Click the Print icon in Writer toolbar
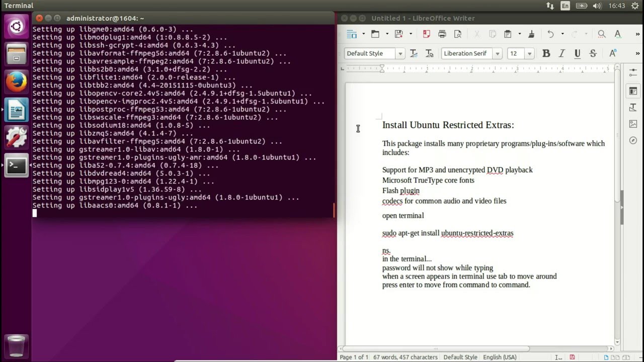This screenshot has height=362, width=644. coord(442,34)
